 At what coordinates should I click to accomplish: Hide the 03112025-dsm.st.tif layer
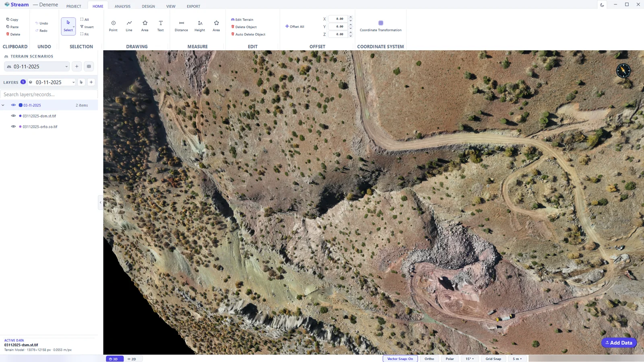13,116
